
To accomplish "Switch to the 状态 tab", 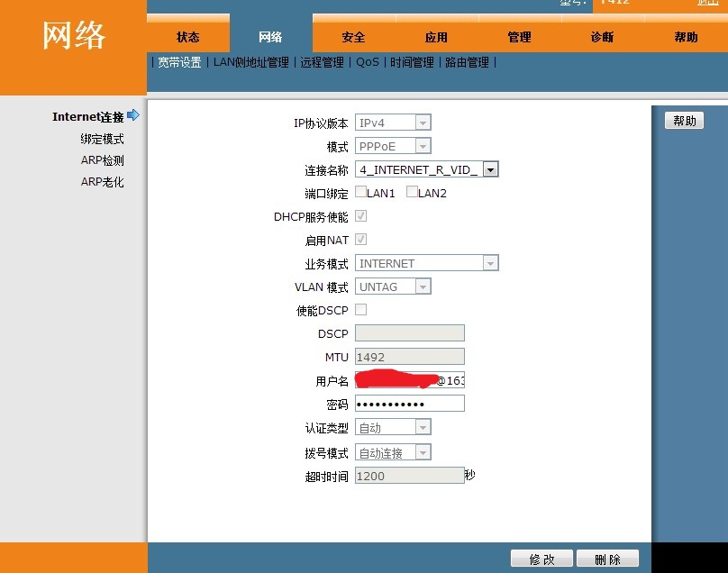I will pyautogui.click(x=188, y=37).
